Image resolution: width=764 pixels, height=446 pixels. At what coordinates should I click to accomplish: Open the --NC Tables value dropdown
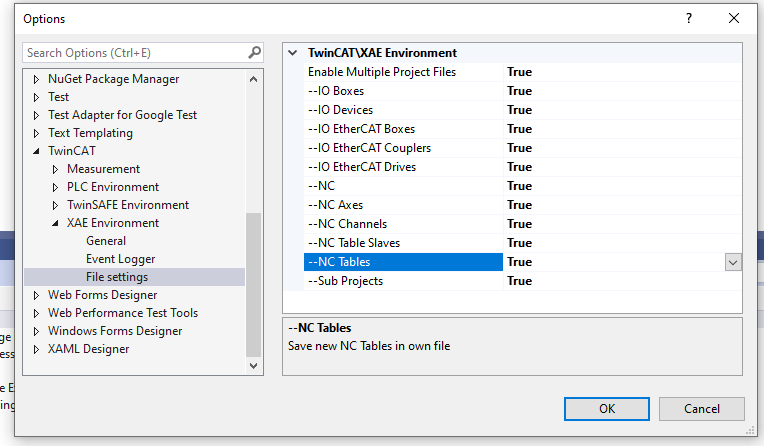[x=733, y=262]
